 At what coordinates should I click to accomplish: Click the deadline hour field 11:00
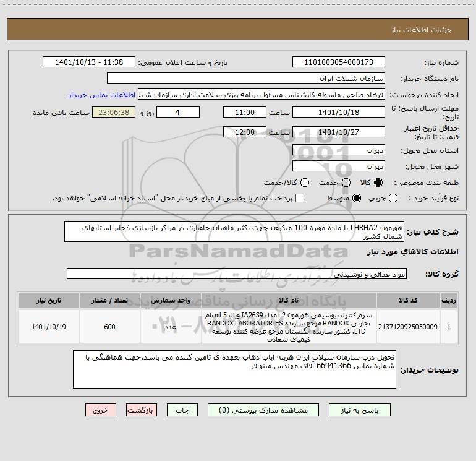pyautogui.click(x=245, y=112)
